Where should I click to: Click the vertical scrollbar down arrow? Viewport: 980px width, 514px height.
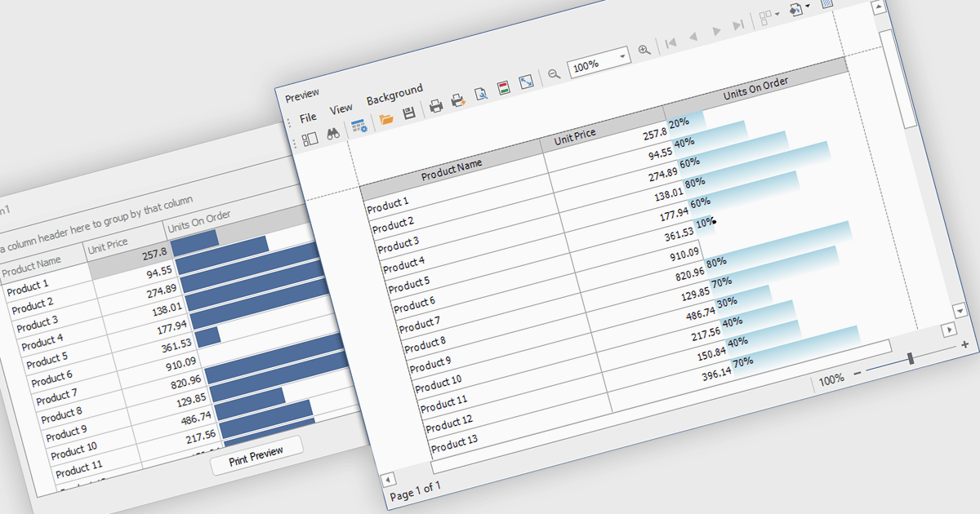[x=960, y=311]
